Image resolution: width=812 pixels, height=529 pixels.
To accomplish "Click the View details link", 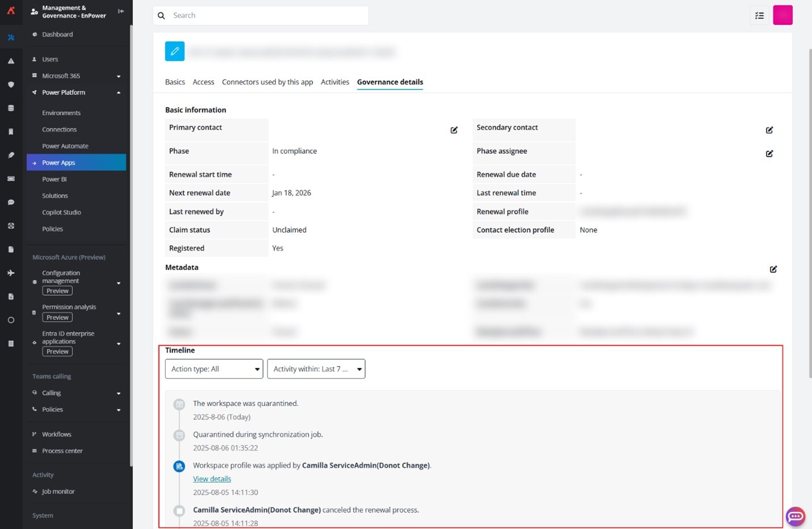I will 212,479.
